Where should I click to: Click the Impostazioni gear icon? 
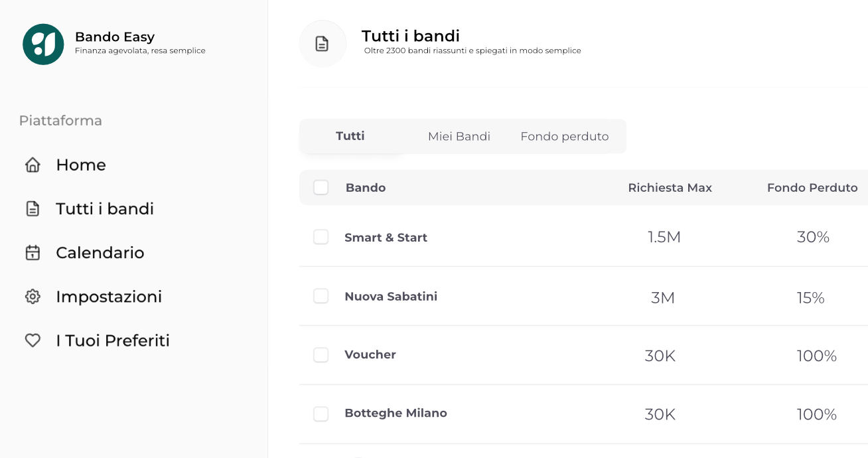pyautogui.click(x=33, y=297)
